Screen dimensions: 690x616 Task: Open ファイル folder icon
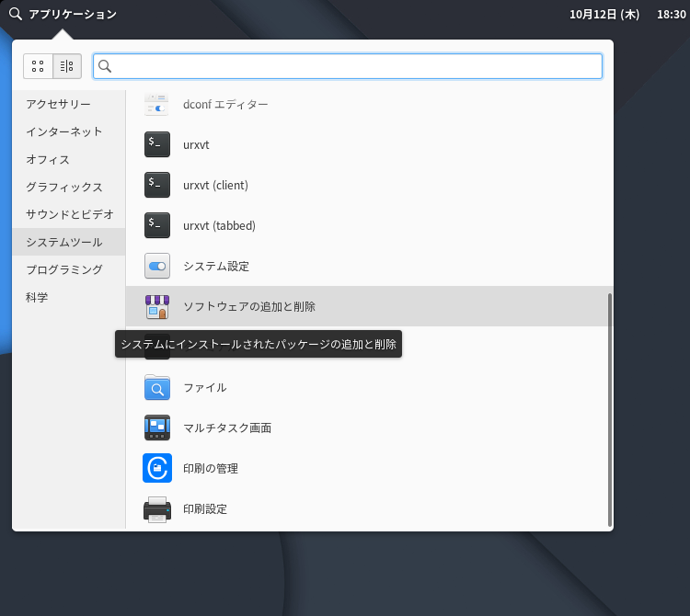157,387
